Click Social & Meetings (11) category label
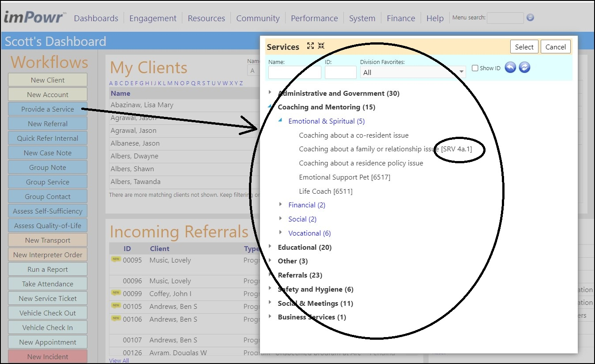Image resolution: width=595 pixels, height=364 pixels. (315, 303)
